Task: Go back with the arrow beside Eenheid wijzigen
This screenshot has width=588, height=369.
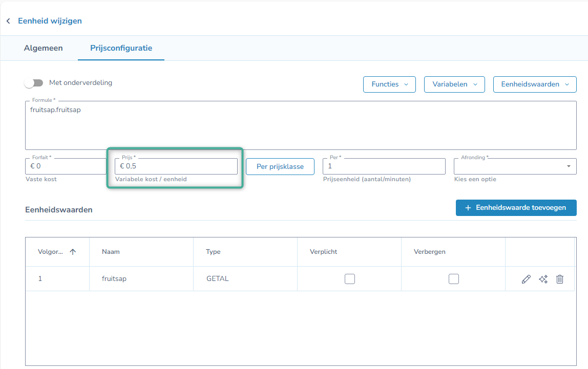Action: coord(8,21)
